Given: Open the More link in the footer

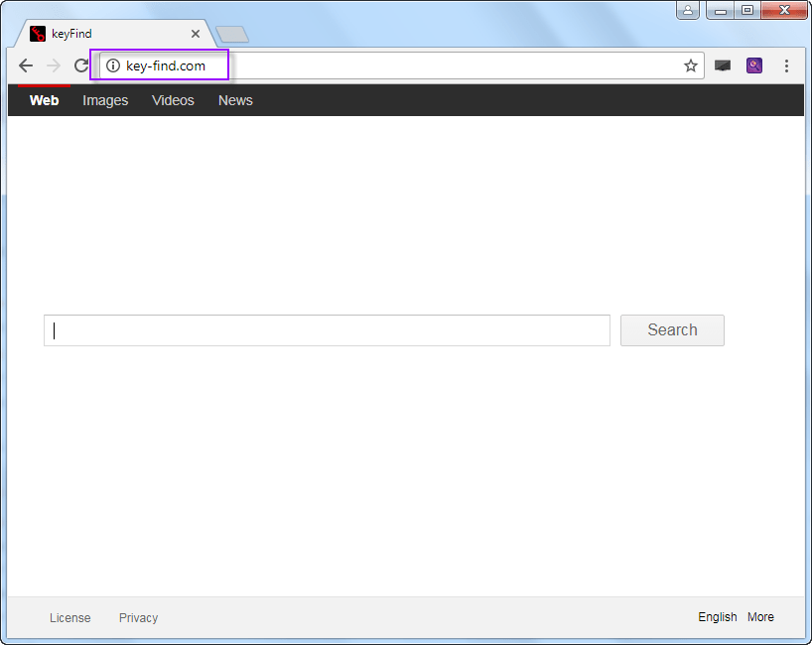Looking at the screenshot, I should coord(760,617).
